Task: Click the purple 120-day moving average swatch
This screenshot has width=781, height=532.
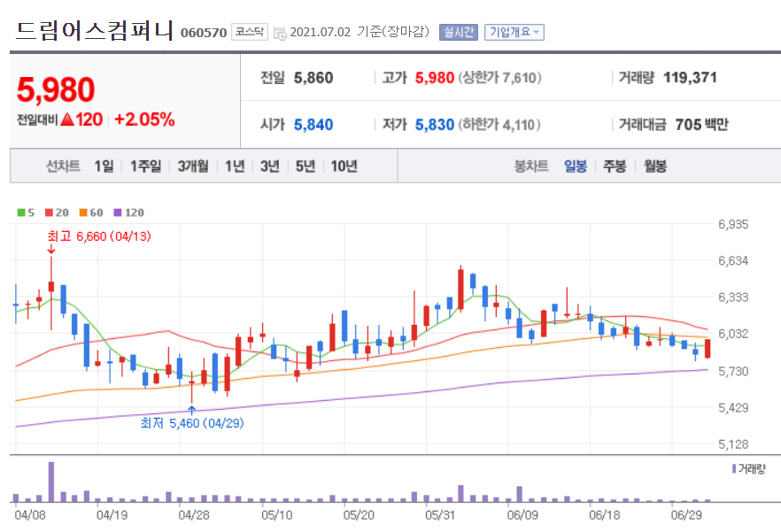Action: pos(118,212)
